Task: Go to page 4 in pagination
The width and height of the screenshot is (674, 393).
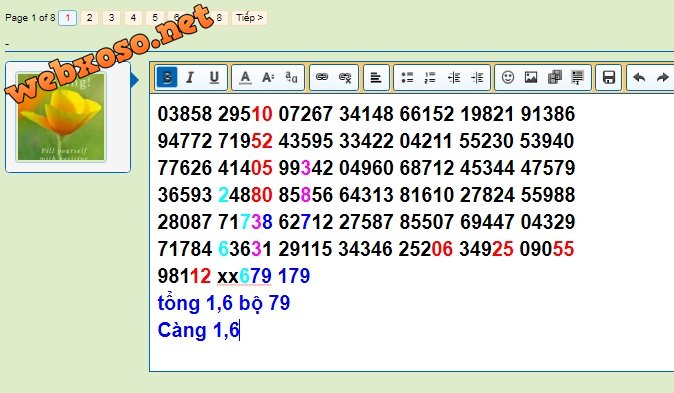Action: [x=133, y=18]
